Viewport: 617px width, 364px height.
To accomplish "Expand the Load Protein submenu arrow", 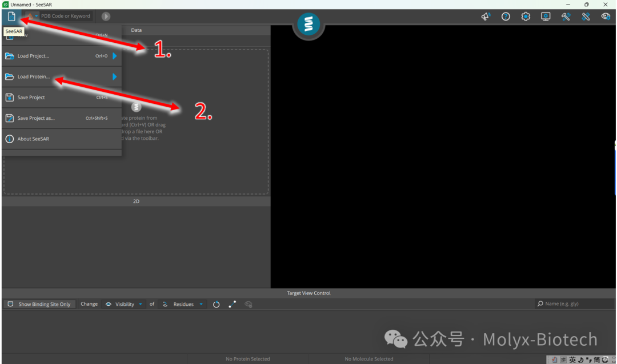I will [114, 76].
